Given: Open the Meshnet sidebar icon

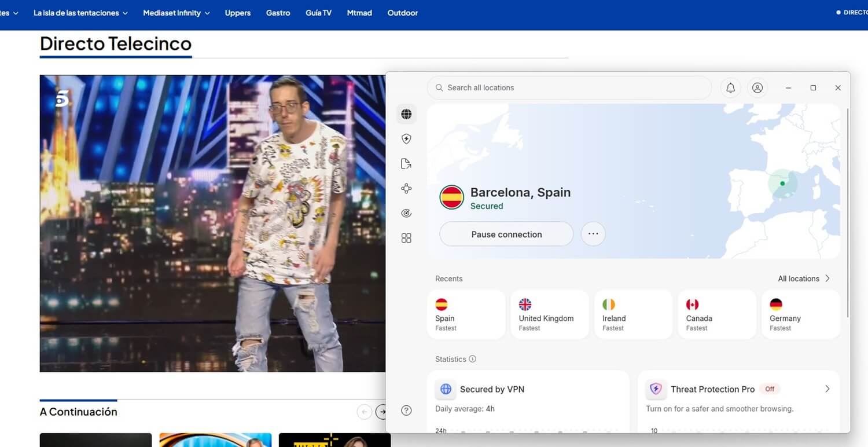Looking at the screenshot, I should click(x=406, y=188).
